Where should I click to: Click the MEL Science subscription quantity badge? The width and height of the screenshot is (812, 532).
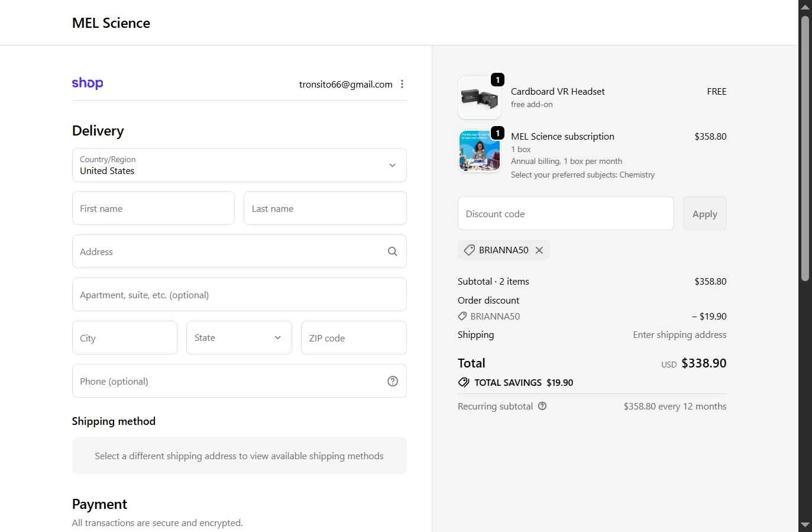[498, 133]
